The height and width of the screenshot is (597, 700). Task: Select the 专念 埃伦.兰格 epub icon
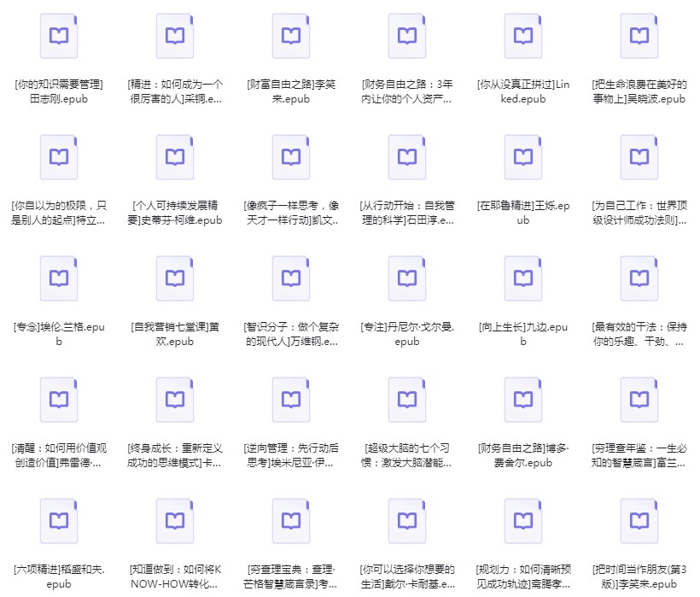point(59,278)
